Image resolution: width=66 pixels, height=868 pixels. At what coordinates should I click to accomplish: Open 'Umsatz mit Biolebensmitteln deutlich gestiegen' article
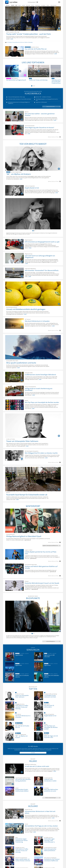pyautogui.click(x=26, y=309)
